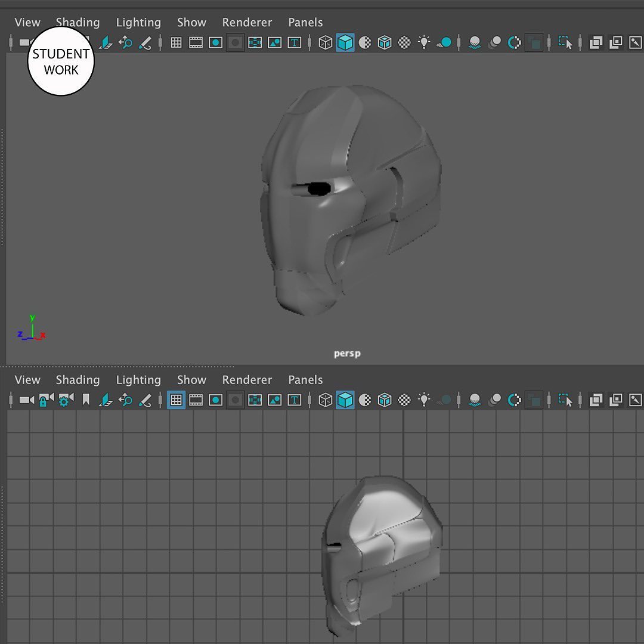Open the Renderer menu in the upper persp panel

click(247, 23)
